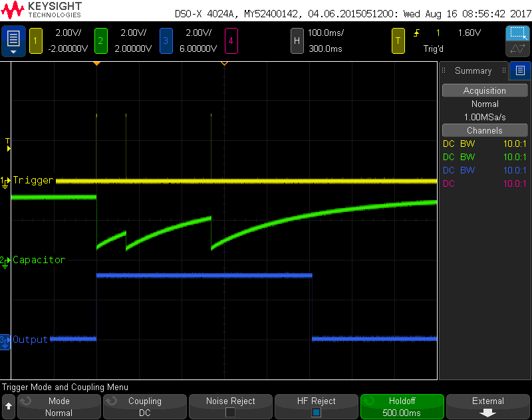Open the External softkey submenu

(488, 407)
